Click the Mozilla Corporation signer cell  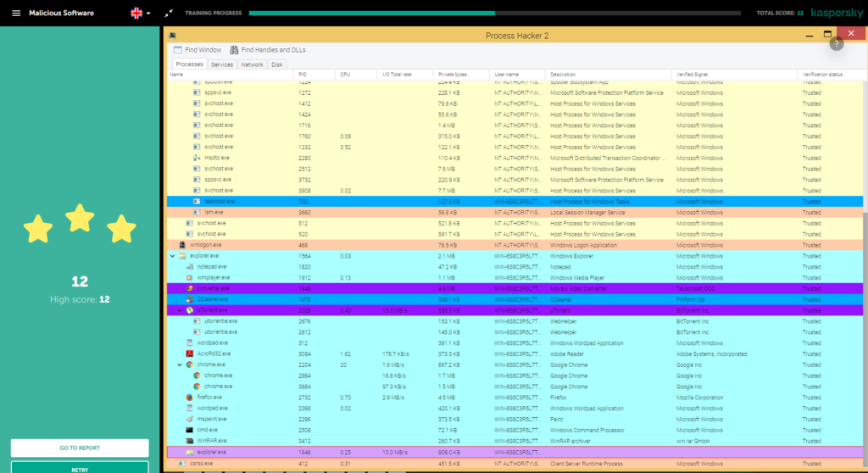pyautogui.click(x=699, y=397)
